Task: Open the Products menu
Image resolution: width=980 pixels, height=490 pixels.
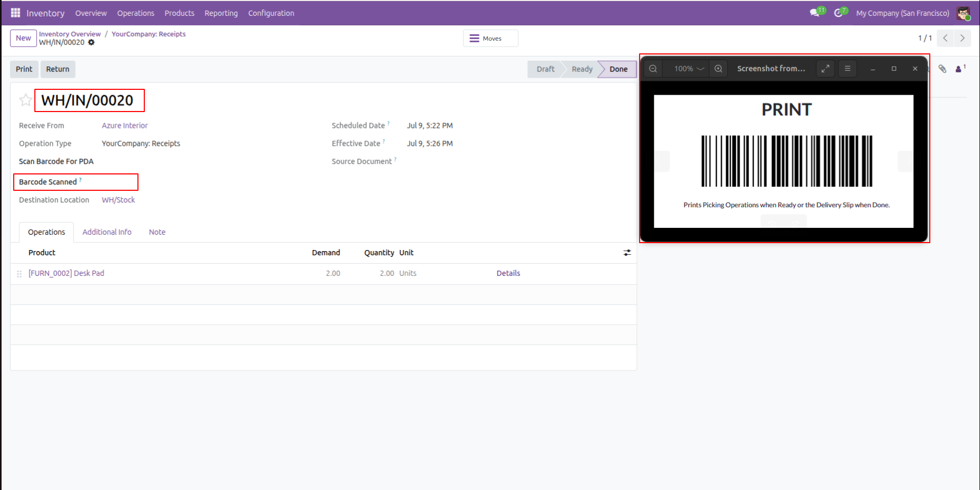Action: click(x=179, y=13)
